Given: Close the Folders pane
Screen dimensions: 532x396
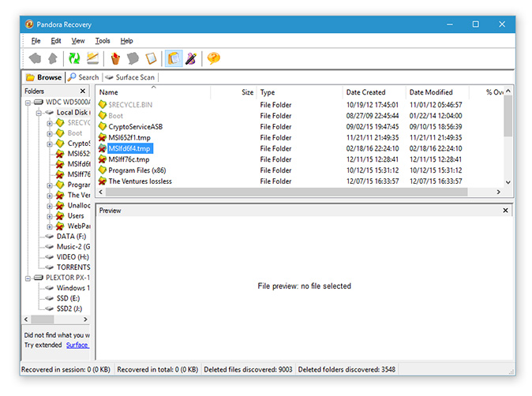Looking at the screenshot, I should pyautogui.click(x=82, y=92).
